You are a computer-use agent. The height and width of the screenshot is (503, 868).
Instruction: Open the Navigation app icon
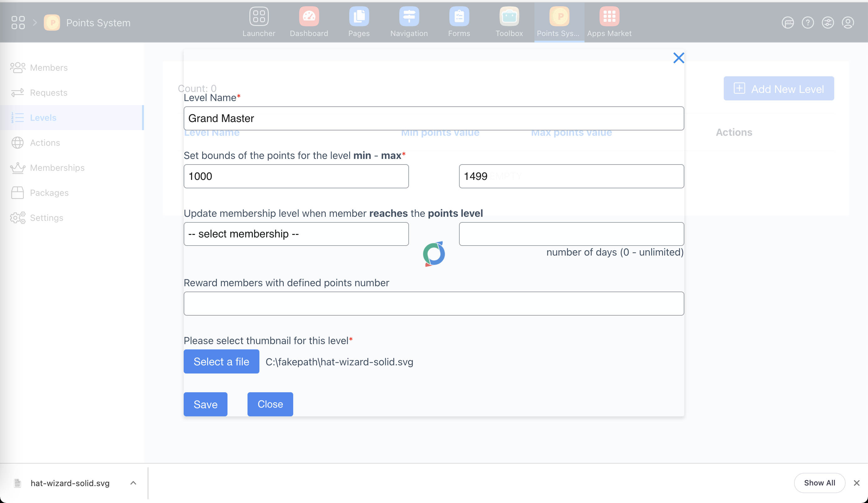click(409, 17)
